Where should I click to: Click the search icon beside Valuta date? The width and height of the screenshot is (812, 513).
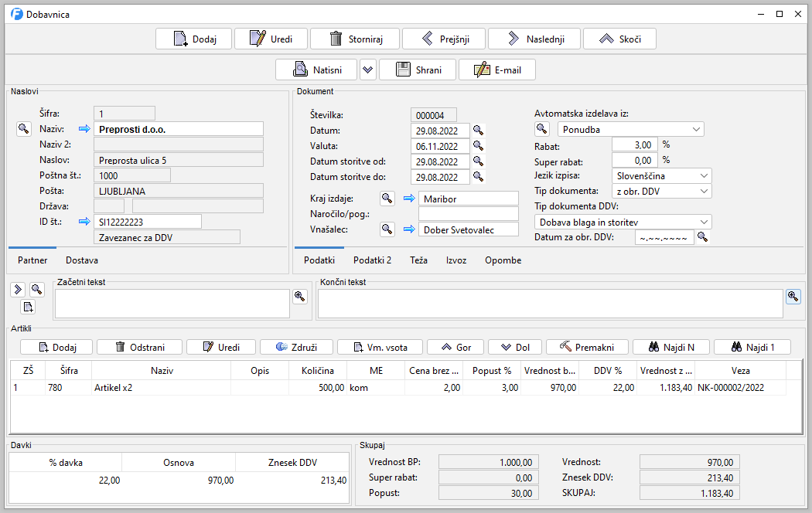coord(479,146)
